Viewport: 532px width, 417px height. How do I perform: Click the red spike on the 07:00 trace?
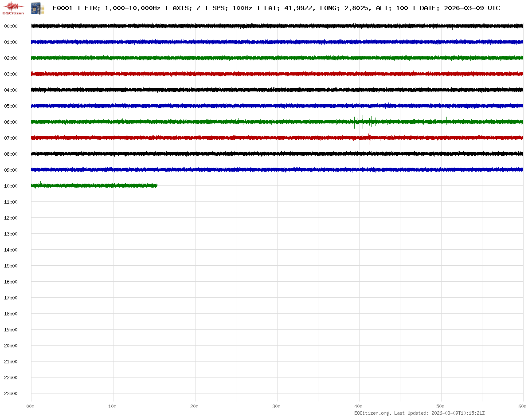click(369, 137)
